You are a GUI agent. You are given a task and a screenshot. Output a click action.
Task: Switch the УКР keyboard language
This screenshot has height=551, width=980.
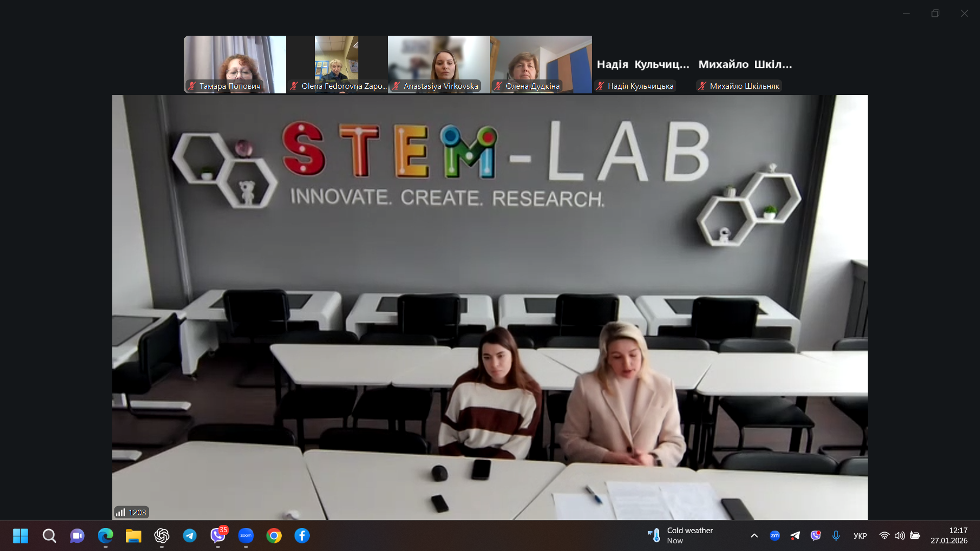(x=860, y=536)
